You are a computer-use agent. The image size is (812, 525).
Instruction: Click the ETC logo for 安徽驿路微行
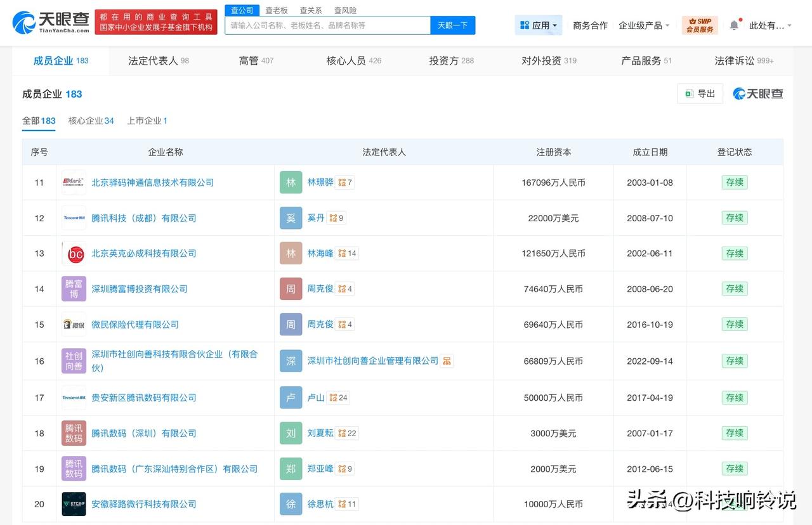(x=74, y=504)
